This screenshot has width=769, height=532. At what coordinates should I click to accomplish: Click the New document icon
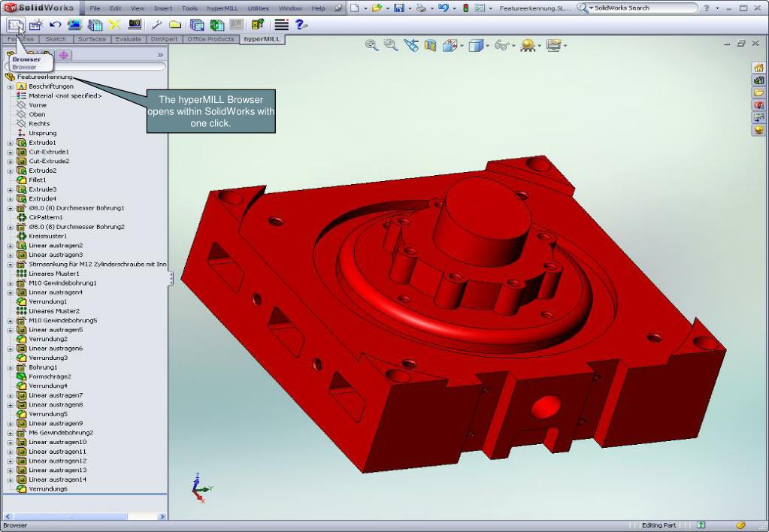[354, 8]
